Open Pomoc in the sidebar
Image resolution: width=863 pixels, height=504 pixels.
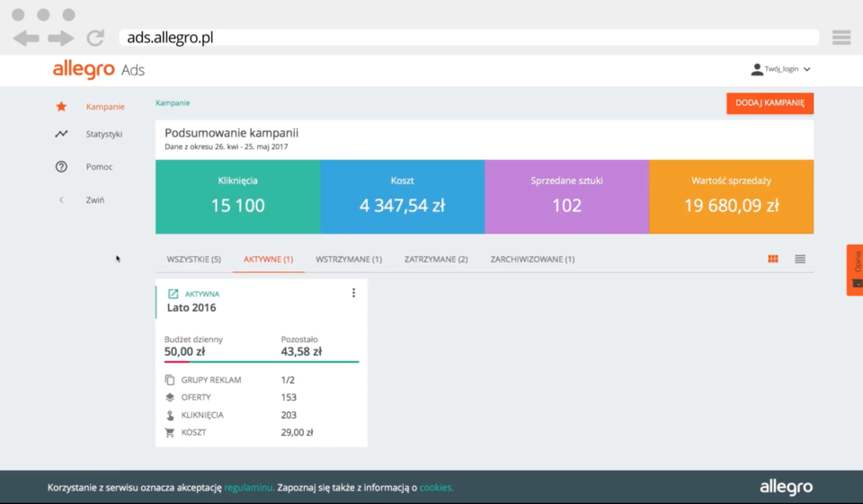tap(99, 167)
